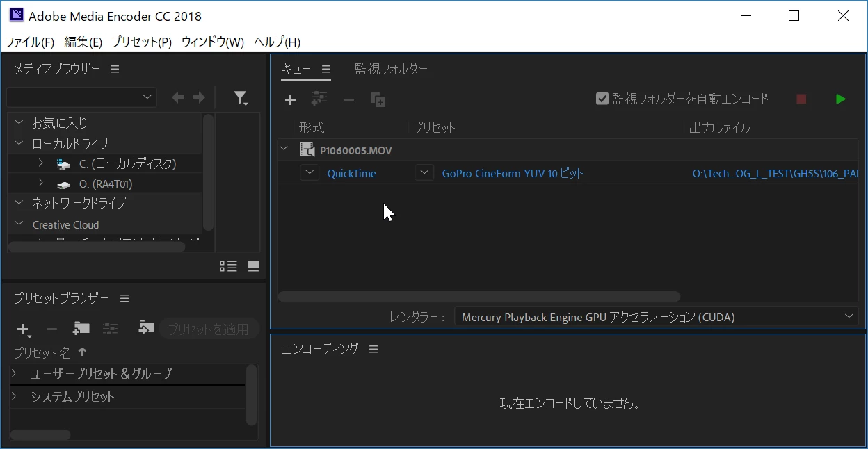The height and width of the screenshot is (449, 868).
Task: Click the 出力ファイル column header
Action: 719,128
